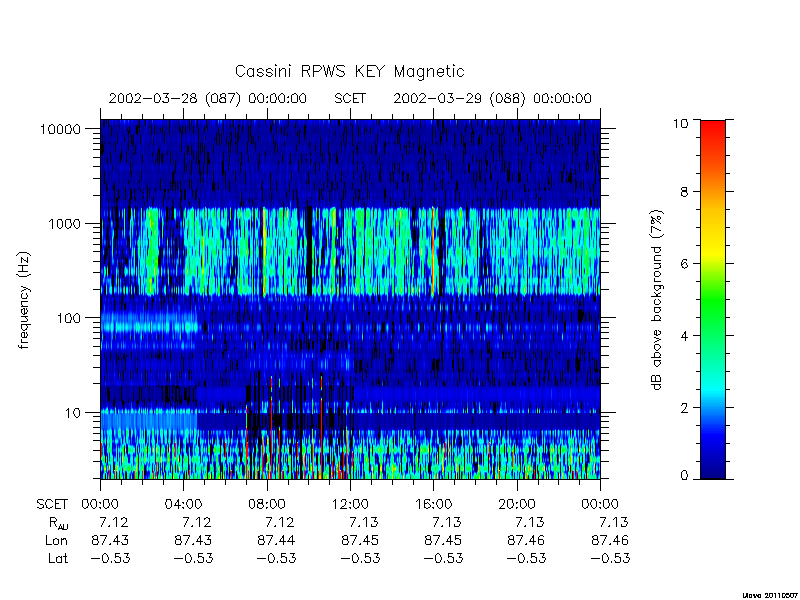Screen dimensions: 800x600
Task: Click the 16:00 time axis label
Action: tap(433, 505)
